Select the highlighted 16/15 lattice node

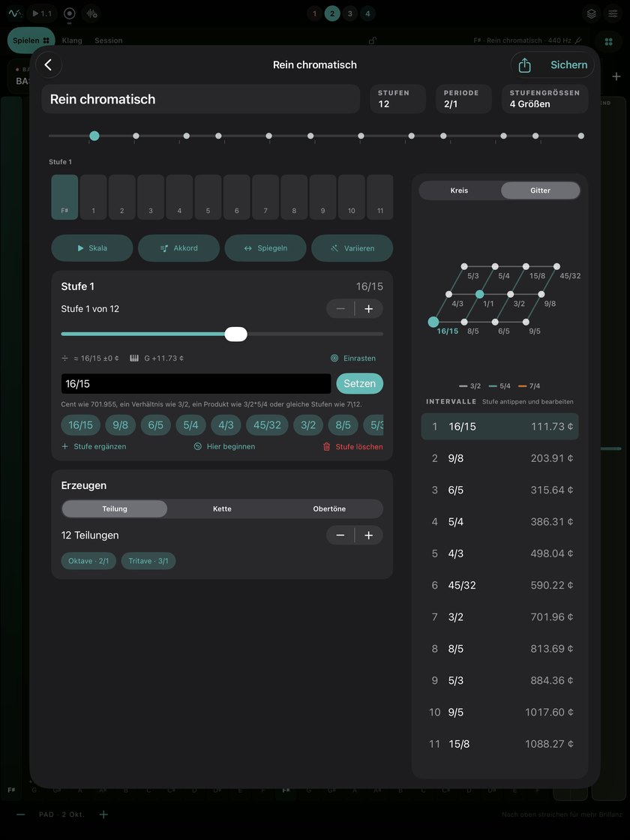click(433, 322)
